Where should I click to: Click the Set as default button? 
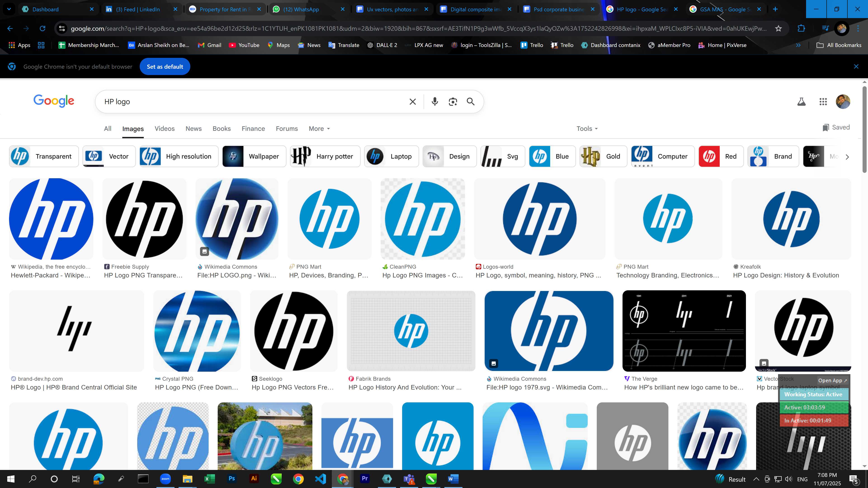click(x=165, y=67)
